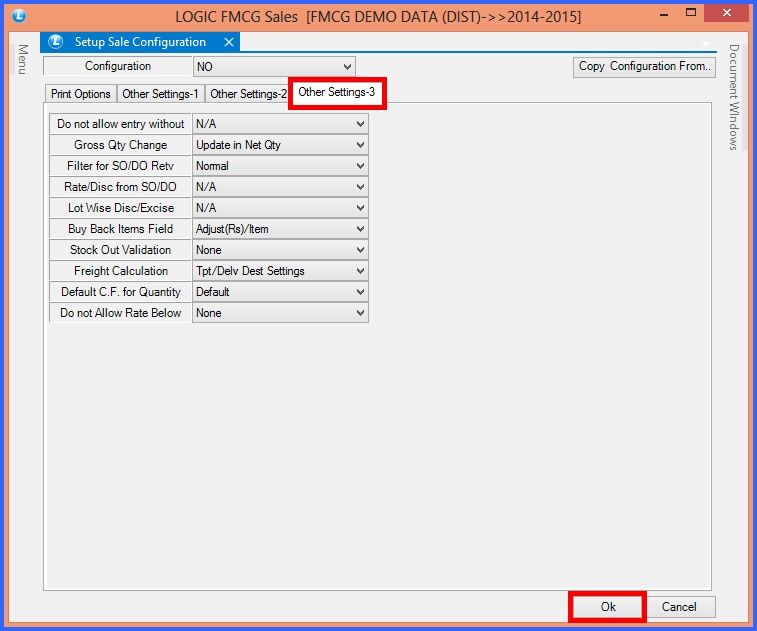
Task: Switch to the Other Settings-2 tab
Action: (x=248, y=94)
